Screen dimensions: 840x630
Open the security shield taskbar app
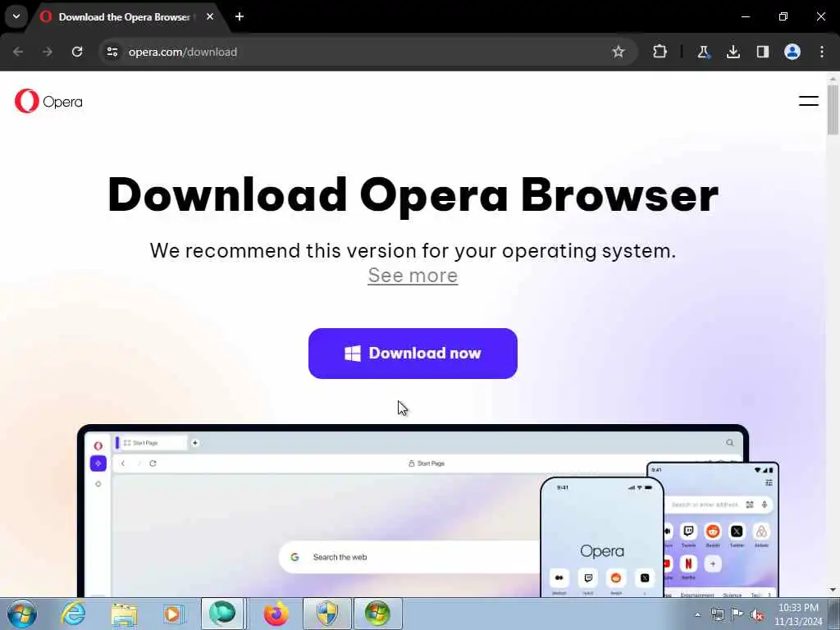click(326, 614)
